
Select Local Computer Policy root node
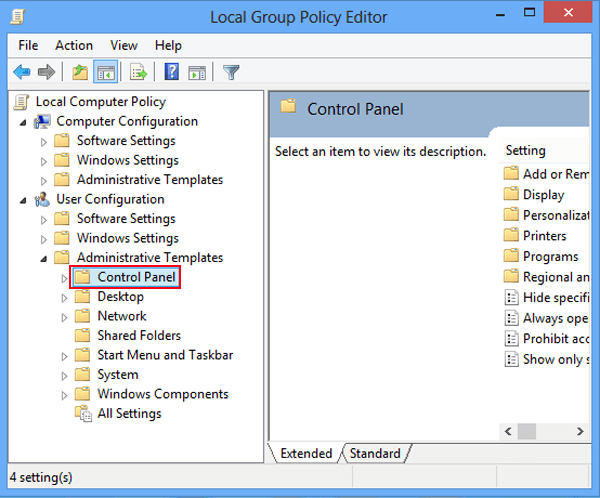101,102
